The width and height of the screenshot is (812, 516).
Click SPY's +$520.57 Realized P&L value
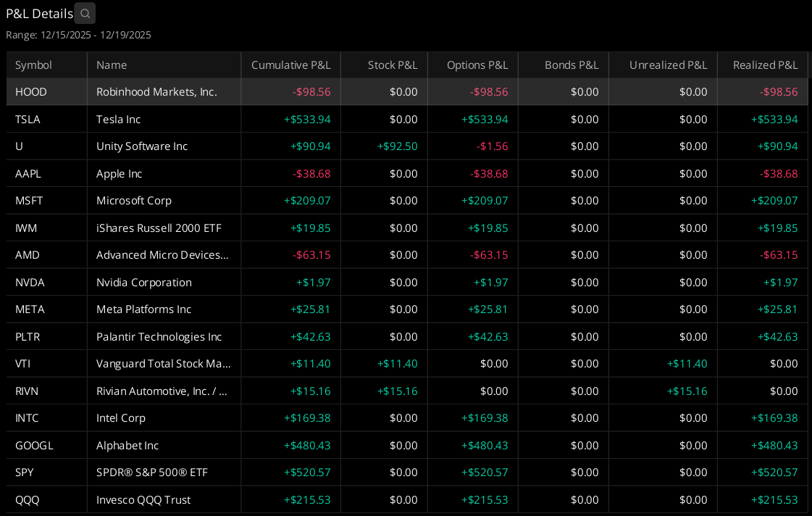coord(775,473)
